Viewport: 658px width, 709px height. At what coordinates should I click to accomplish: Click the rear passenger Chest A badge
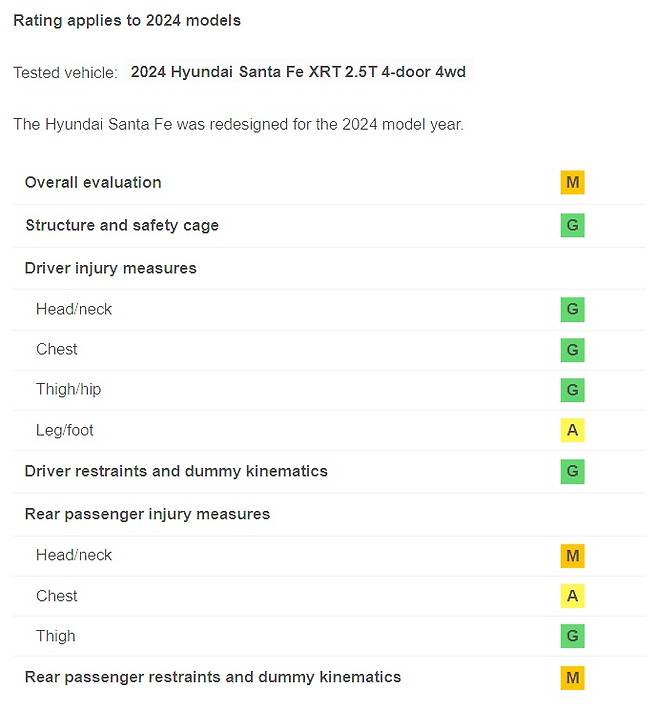[x=572, y=597]
